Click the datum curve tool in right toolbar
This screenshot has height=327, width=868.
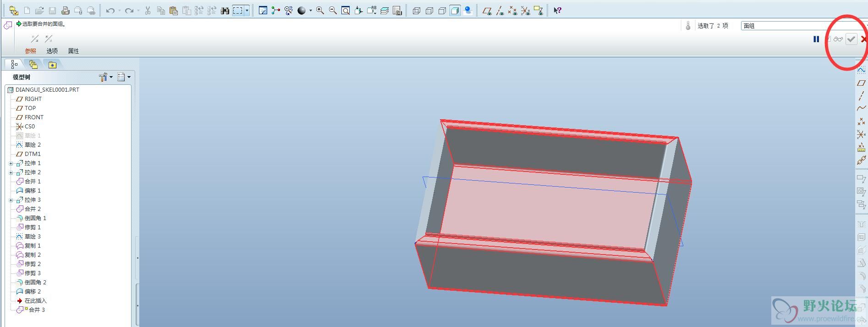(862, 108)
